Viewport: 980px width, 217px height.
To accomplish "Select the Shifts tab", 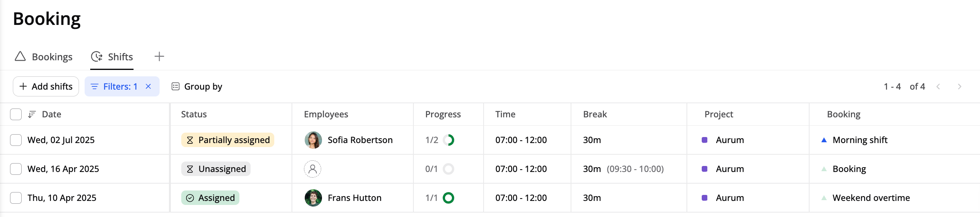I will [x=112, y=57].
